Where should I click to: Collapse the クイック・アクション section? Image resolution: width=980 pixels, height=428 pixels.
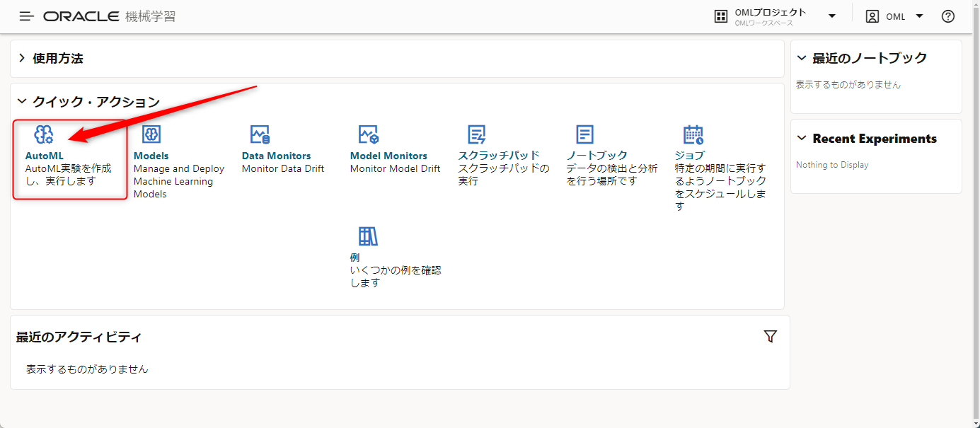point(22,101)
